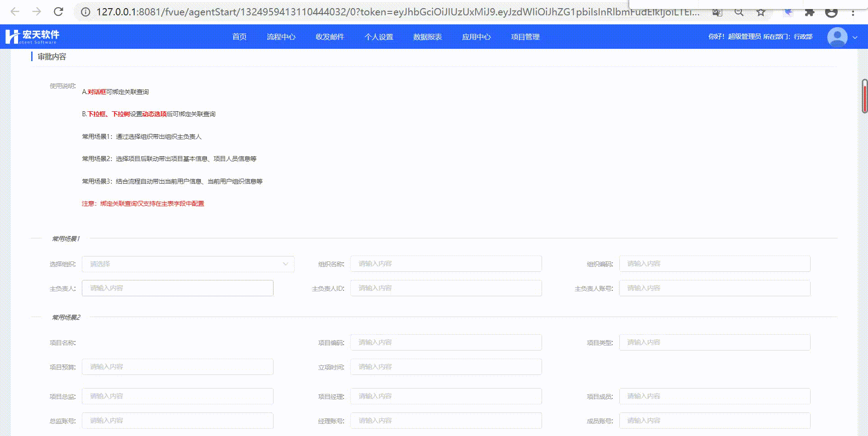Open the browser three-dot menu
The height and width of the screenshot is (436, 868).
(x=853, y=12)
